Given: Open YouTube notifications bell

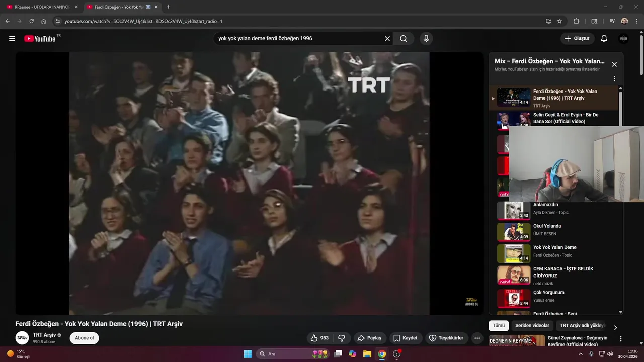Looking at the screenshot, I should 604,39.
